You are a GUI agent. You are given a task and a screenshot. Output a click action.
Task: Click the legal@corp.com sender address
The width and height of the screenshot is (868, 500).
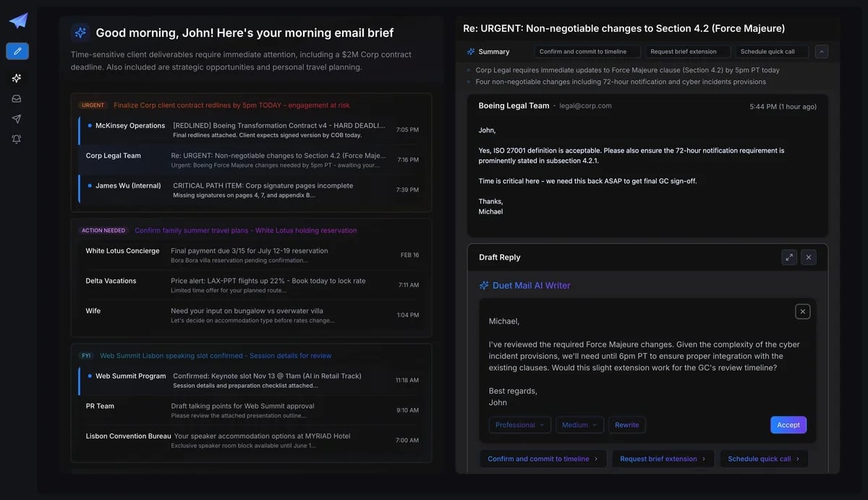pyautogui.click(x=585, y=106)
